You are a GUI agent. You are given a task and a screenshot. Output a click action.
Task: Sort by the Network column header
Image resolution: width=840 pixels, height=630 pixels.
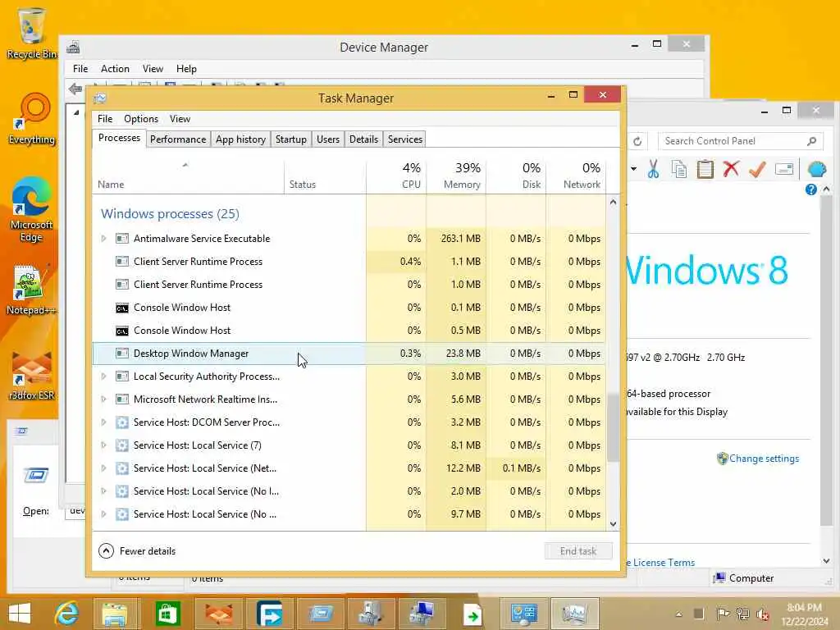coord(577,176)
